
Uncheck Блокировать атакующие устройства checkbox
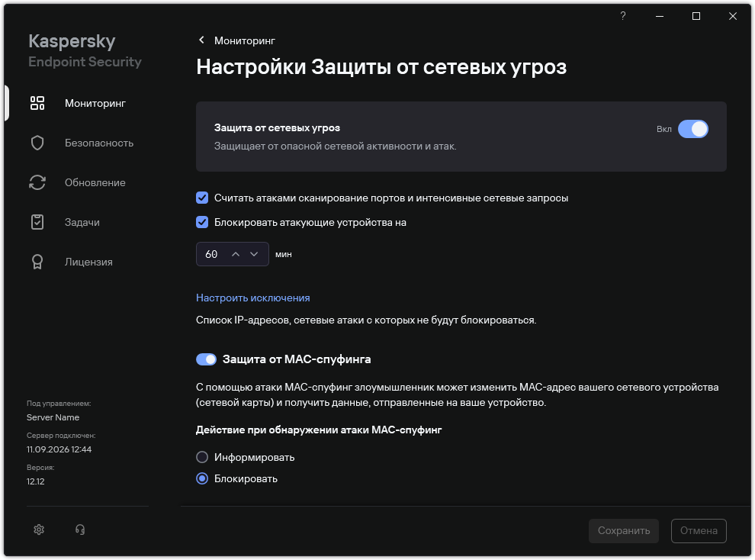point(202,222)
